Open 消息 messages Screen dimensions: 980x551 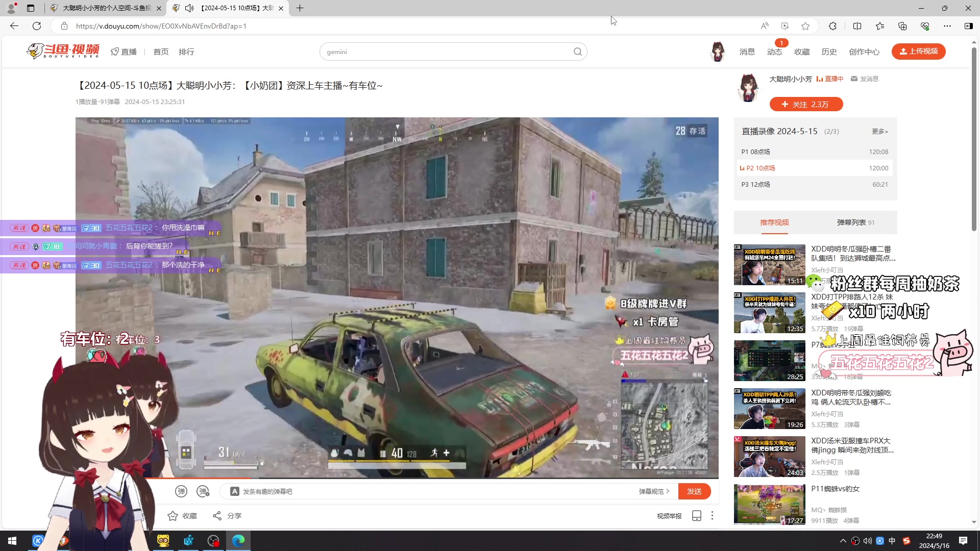pos(747,52)
